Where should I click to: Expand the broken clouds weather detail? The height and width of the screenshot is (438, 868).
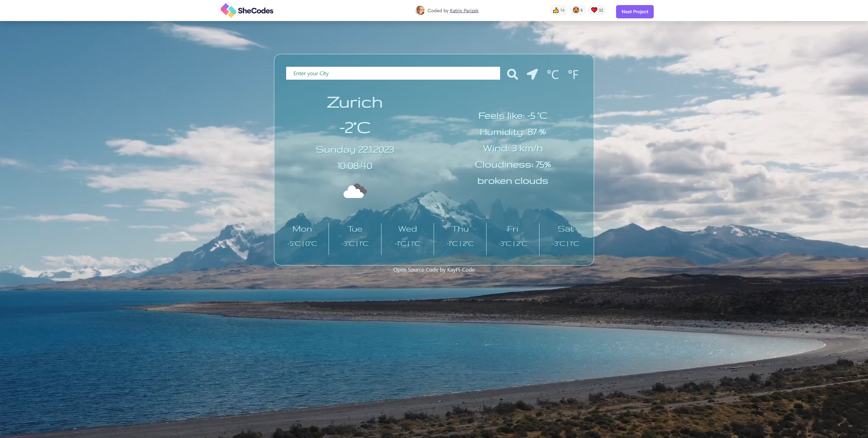click(512, 180)
